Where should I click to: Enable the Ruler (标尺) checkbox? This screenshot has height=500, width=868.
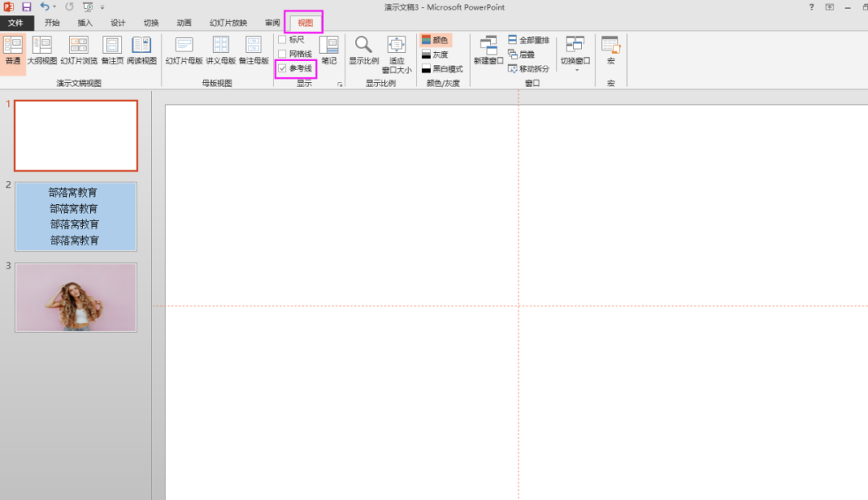282,39
